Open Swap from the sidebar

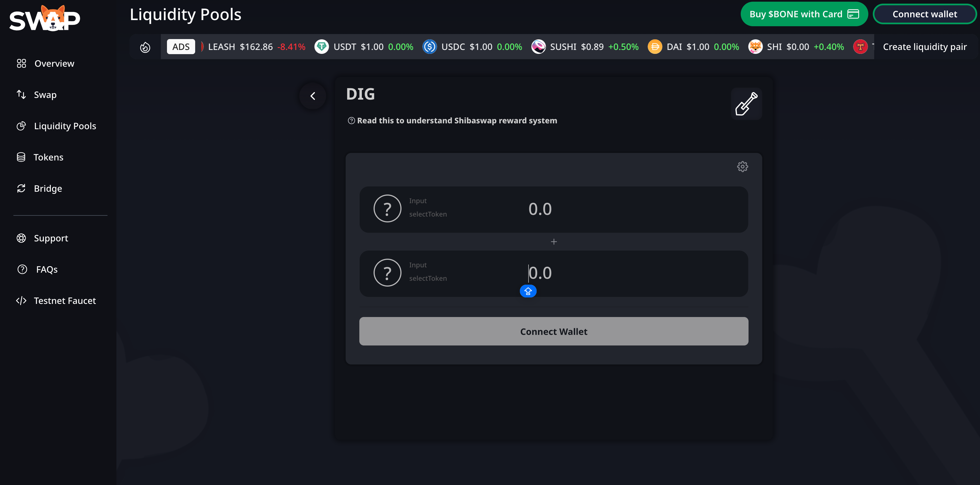click(45, 95)
